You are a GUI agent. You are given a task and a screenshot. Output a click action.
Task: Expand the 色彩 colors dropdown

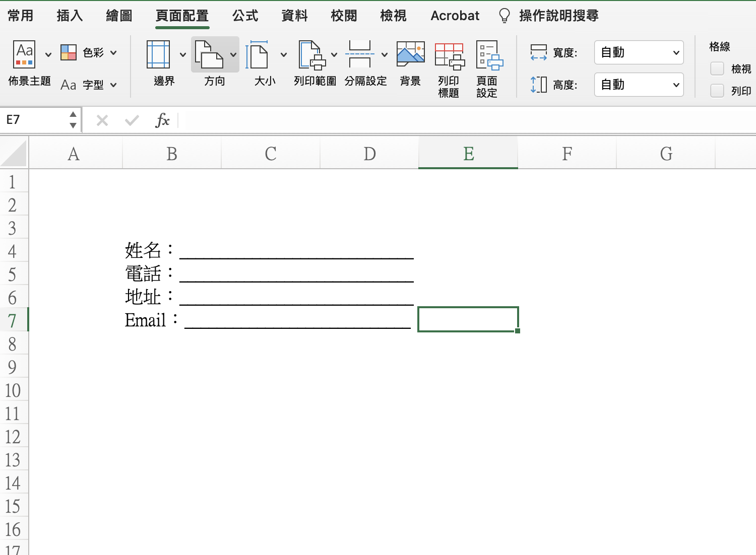[x=89, y=52]
